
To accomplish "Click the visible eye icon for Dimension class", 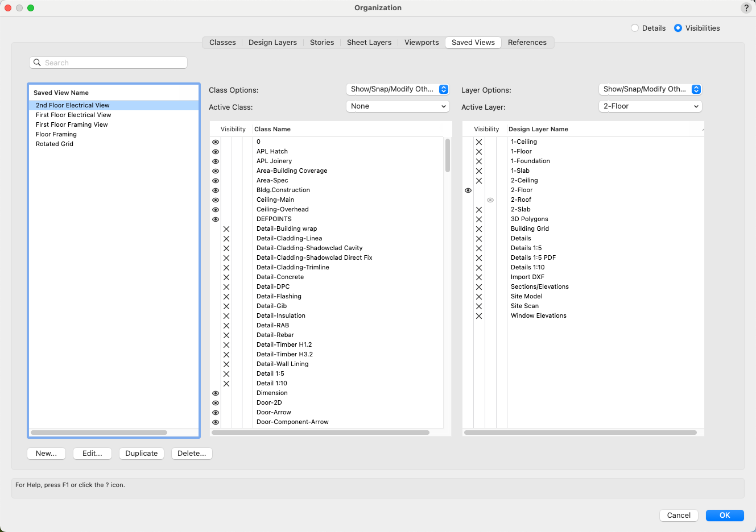I will [216, 393].
